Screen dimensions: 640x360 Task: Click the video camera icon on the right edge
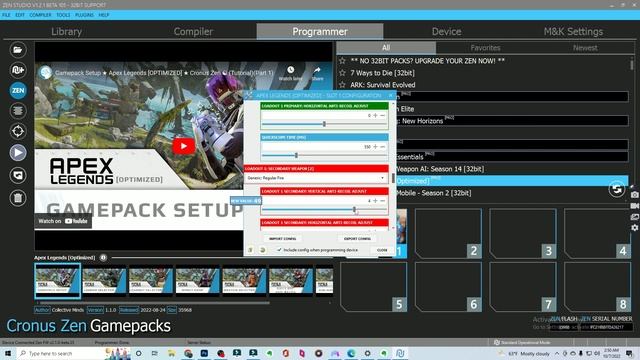pos(634,206)
